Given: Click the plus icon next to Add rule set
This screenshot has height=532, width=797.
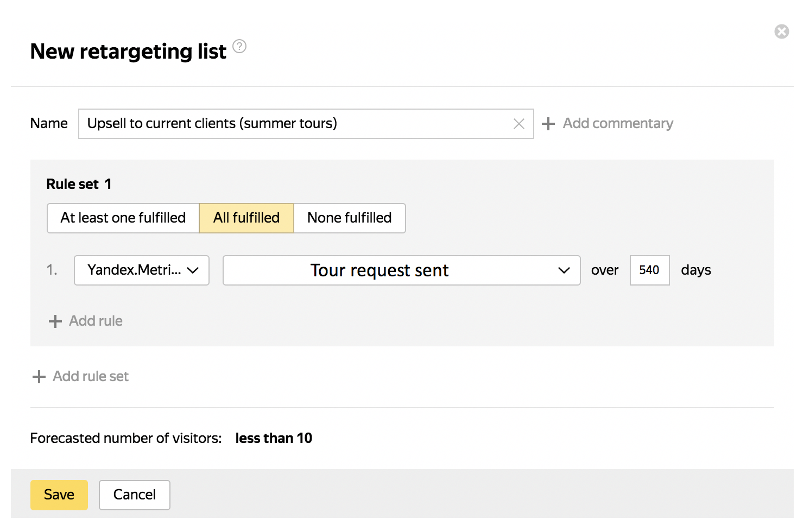Looking at the screenshot, I should (x=39, y=377).
